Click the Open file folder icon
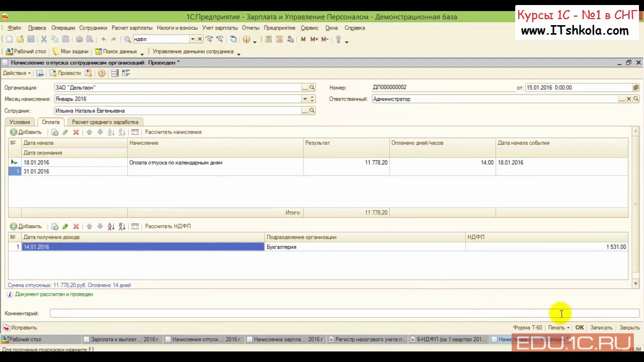The image size is (644, 362). (20, 39)
